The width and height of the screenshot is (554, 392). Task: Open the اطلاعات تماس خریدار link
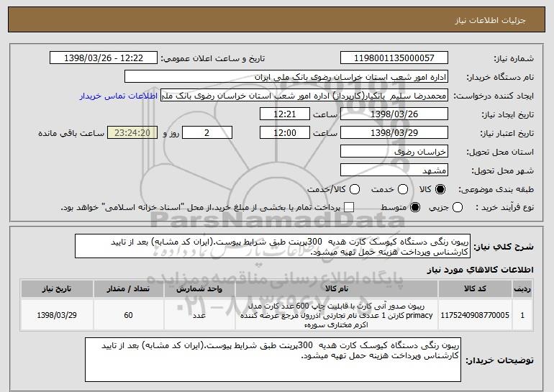click(x=119, y=96)
